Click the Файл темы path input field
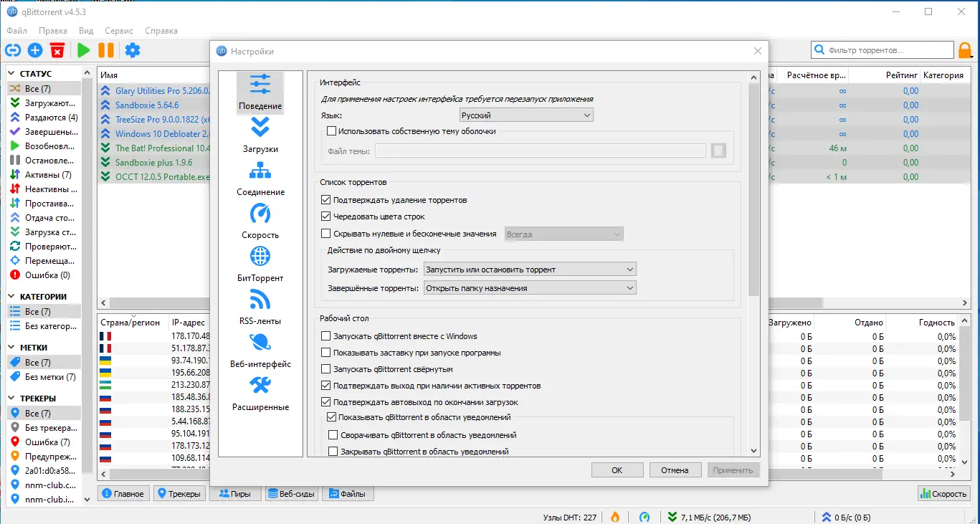Image resolution: width=980 pixels, height=524 pixels. pos(541,151)
